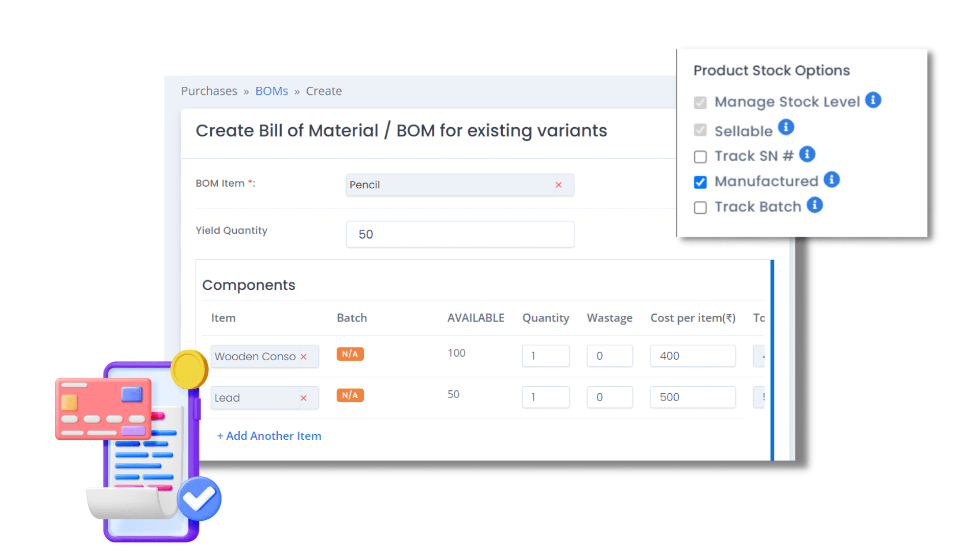The image size is (980, 551).
Task: Click the blue scrollbar beside the Components table
Action: (771, 357)
